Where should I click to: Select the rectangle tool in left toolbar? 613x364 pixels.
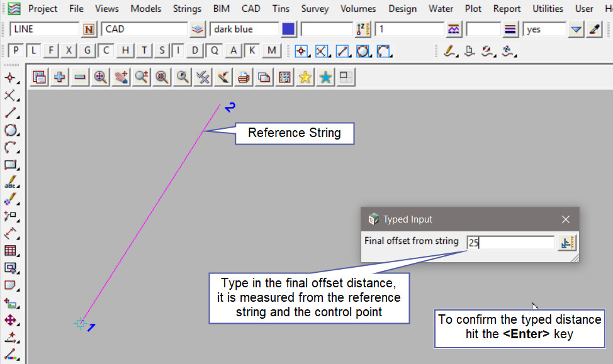click(11, 165)
